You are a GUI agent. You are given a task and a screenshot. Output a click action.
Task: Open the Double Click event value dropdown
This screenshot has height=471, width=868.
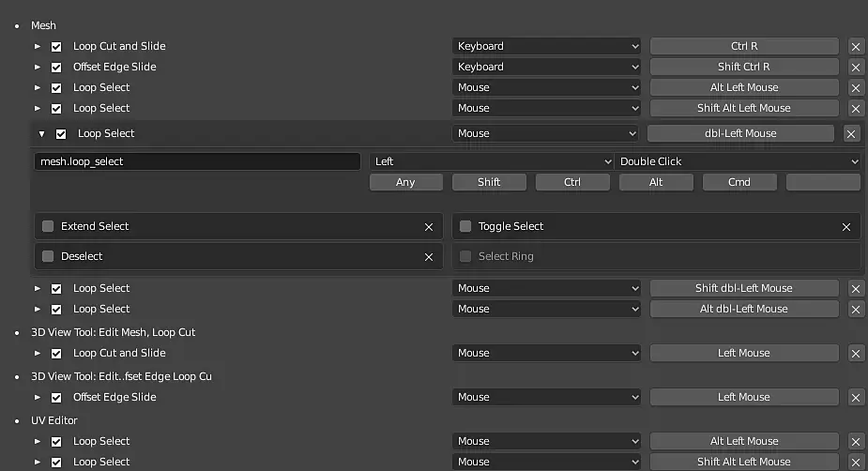(738, 161)
